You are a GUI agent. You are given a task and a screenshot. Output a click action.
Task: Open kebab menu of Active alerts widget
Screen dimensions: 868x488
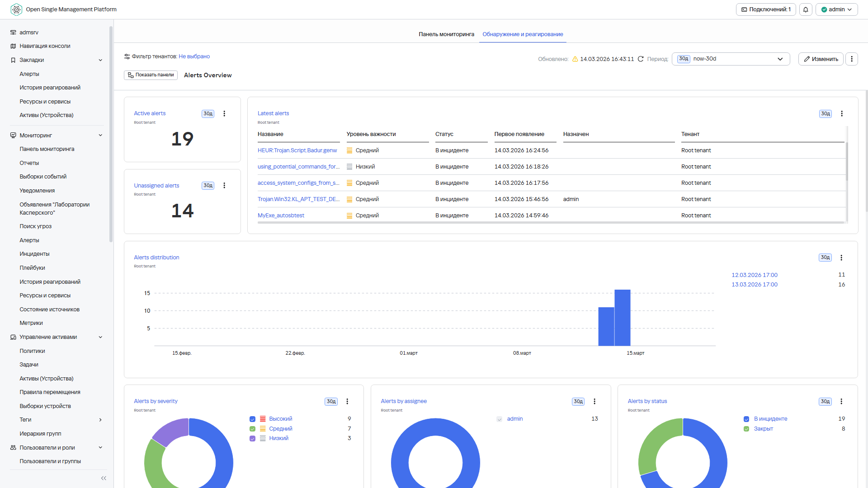(x=224, y=114)
